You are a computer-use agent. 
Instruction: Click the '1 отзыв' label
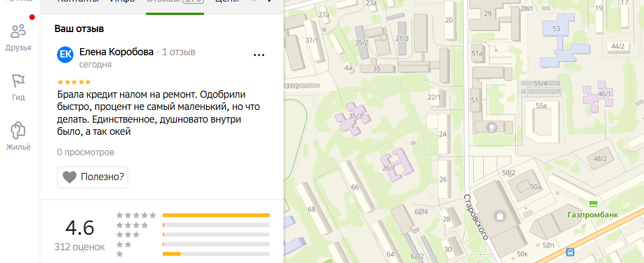pyautogui.click(x=179, y=52)
